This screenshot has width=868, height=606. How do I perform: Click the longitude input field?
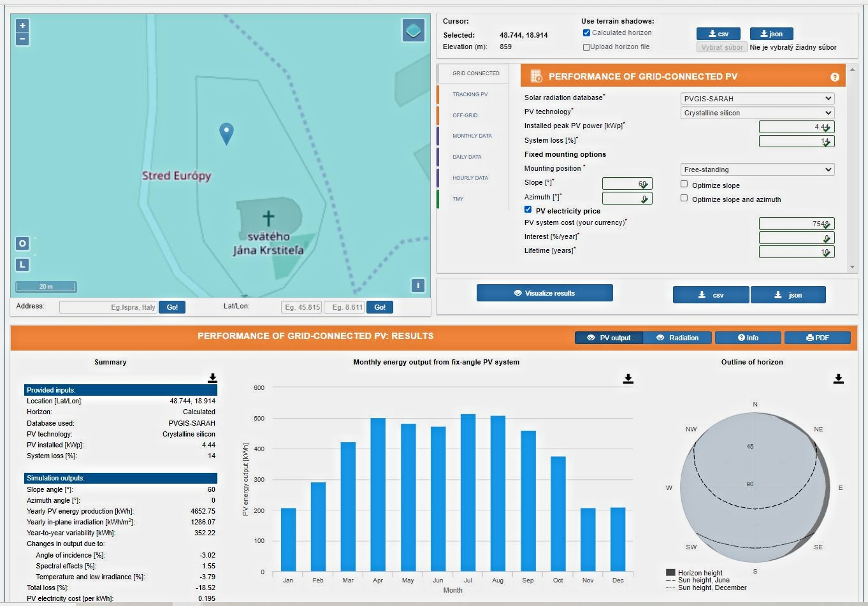pos(344,307)
